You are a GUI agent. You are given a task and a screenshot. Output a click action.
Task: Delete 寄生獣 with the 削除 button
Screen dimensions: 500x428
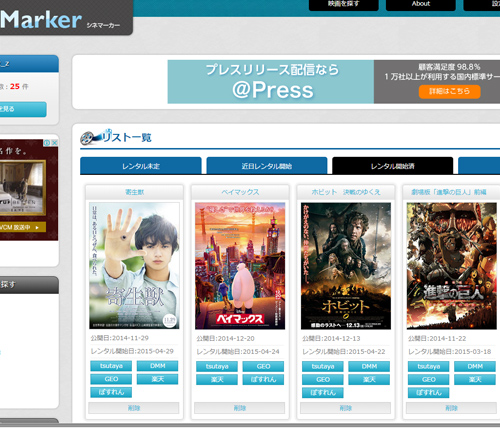click(x=134, y=408)
